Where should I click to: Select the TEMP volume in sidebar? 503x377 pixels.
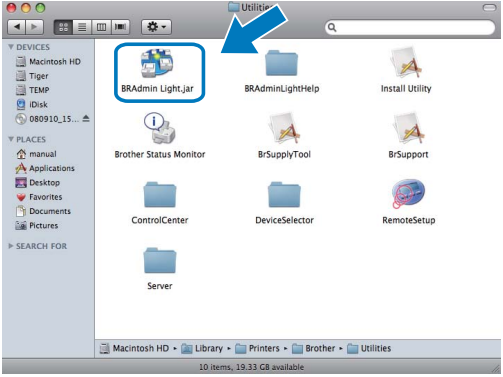(33, 90)
